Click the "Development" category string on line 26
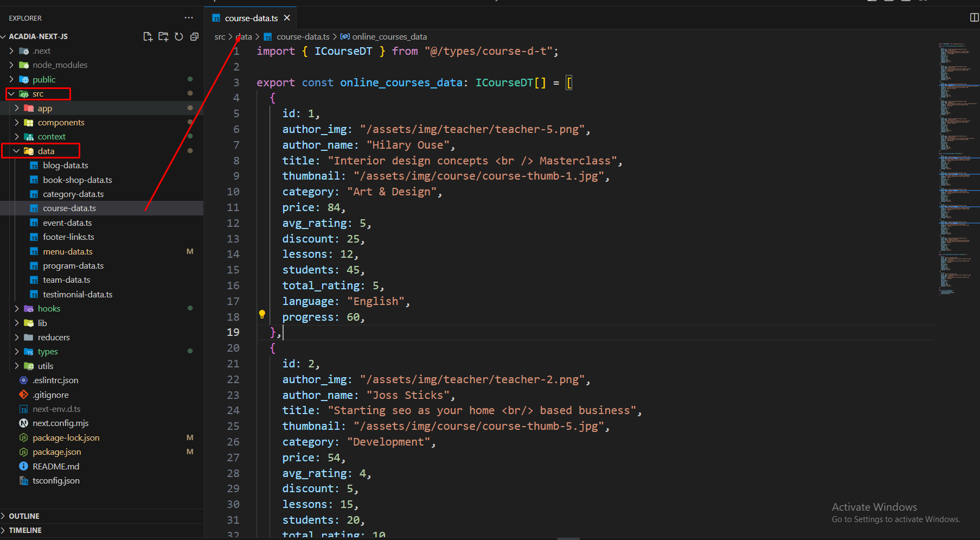The image size is (980, 540). [x=389, y=442]
